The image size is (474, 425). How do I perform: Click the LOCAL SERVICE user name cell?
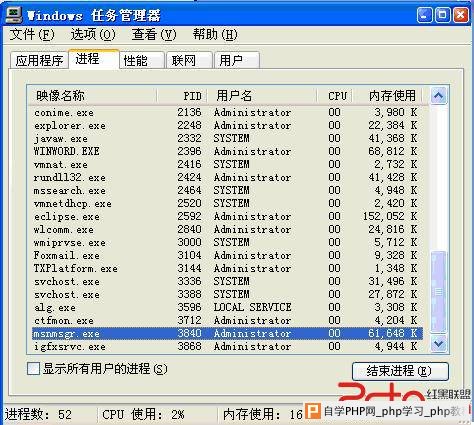pos(252,307)
